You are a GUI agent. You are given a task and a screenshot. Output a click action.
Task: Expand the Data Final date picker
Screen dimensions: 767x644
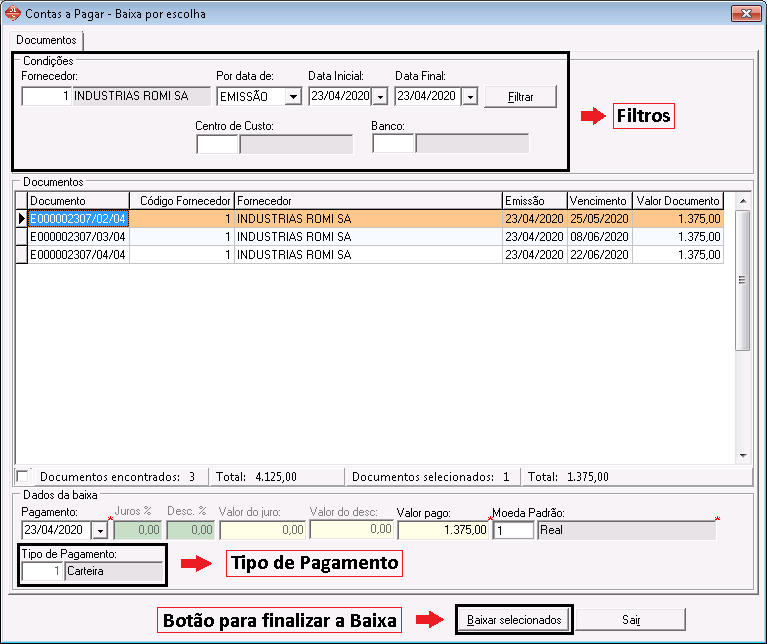coord(469,97)
